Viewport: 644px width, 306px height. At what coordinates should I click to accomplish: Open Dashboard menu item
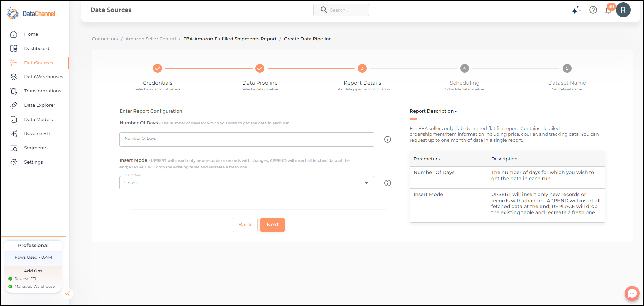pos(37,49)
